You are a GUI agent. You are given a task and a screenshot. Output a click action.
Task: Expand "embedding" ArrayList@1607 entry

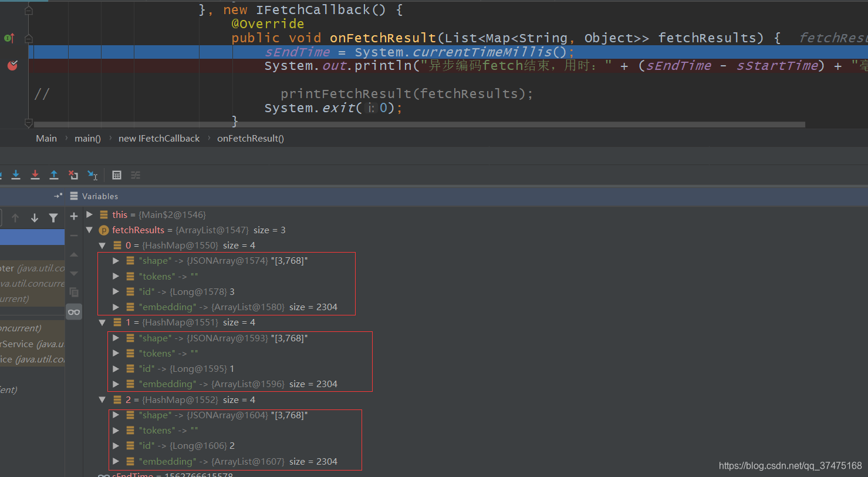116,461
